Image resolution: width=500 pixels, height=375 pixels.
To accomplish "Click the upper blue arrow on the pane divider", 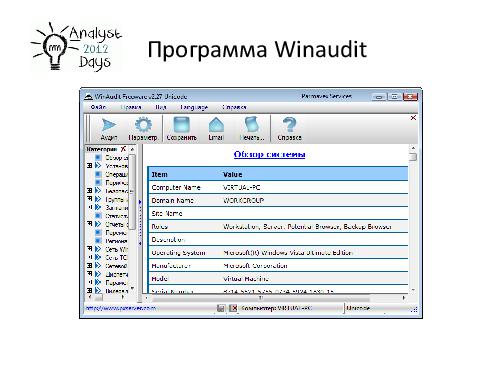I will pyautogui.click(x=140, y=202).
